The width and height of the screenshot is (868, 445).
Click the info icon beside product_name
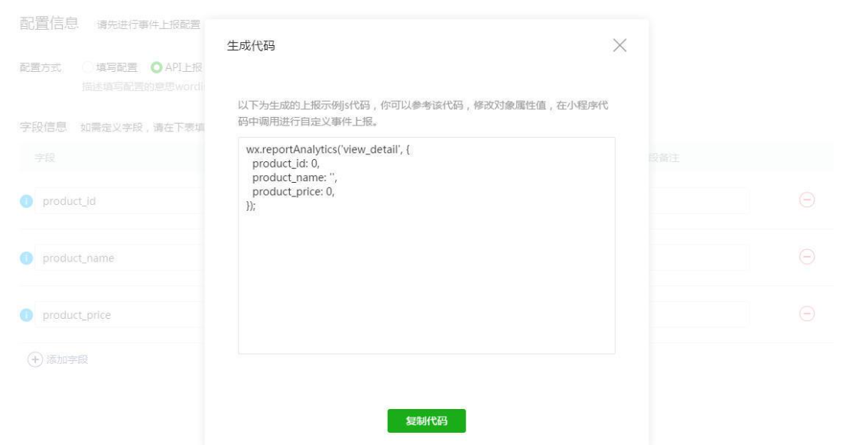pyautogui.click(x=27, y=258)
